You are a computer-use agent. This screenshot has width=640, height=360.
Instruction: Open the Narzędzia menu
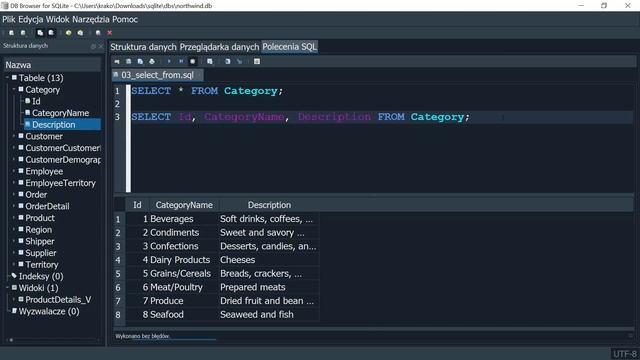[x=91, y=19]
